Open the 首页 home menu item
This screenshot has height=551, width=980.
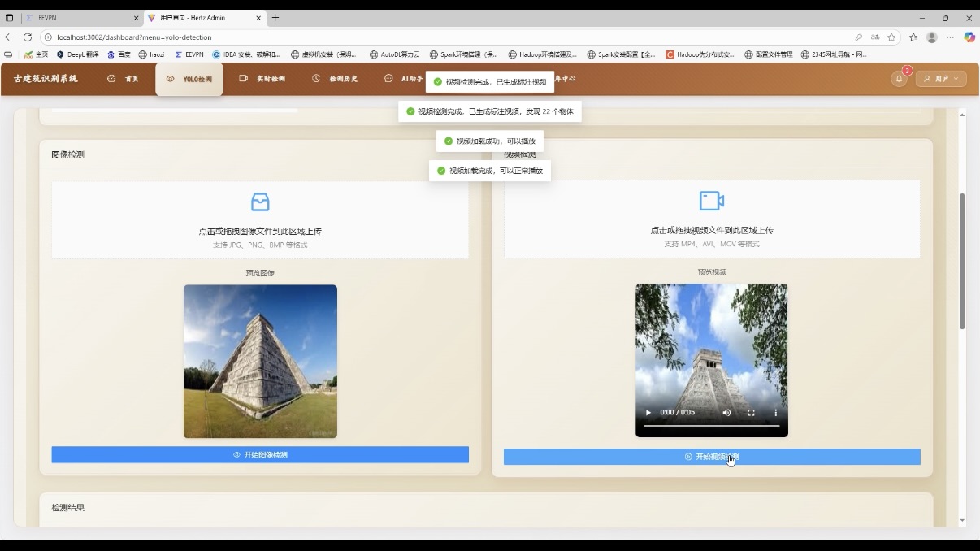pyautogui.click(x=123, y=79)
